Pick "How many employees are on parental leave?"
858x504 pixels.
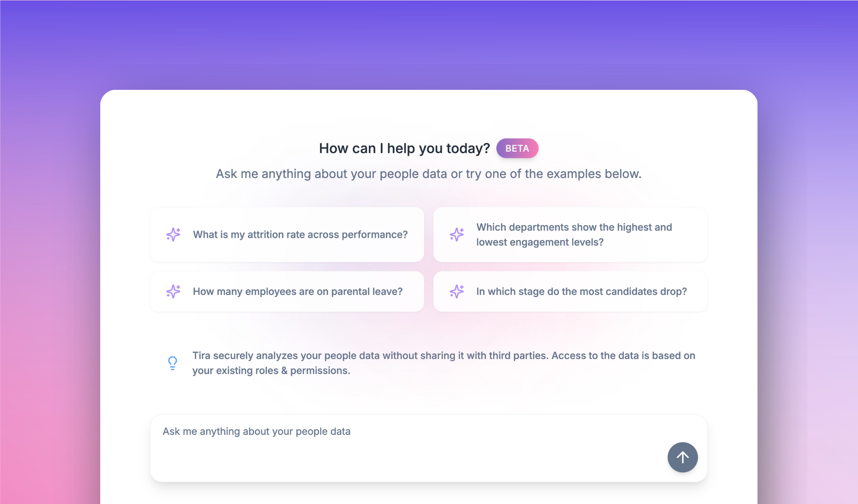click(298, 291)
